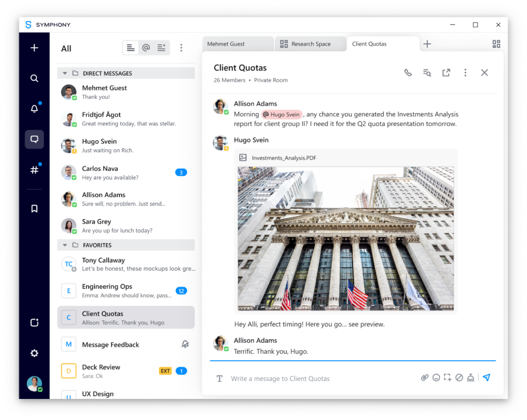Viewport: 527px width, 420px height.
Task: Unmute Message Feedback notifications bell
Action: pyautogui.click(x=185, y=344)
